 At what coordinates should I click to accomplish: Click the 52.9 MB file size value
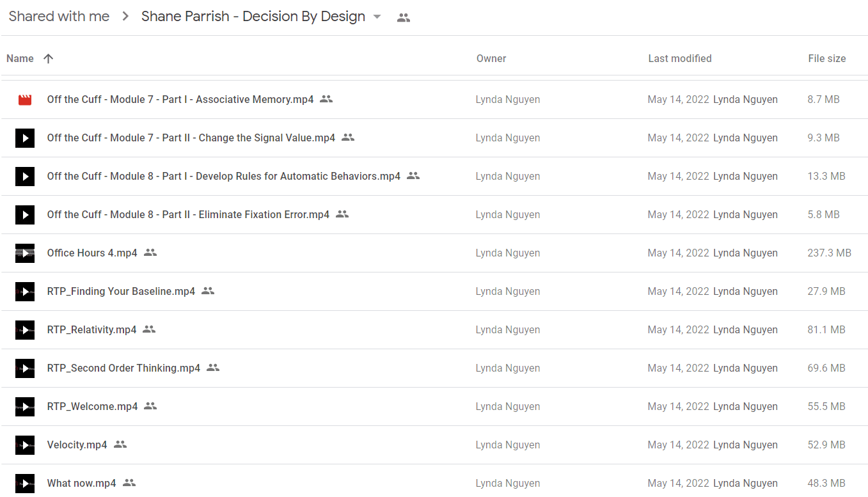tap(826, 445)
